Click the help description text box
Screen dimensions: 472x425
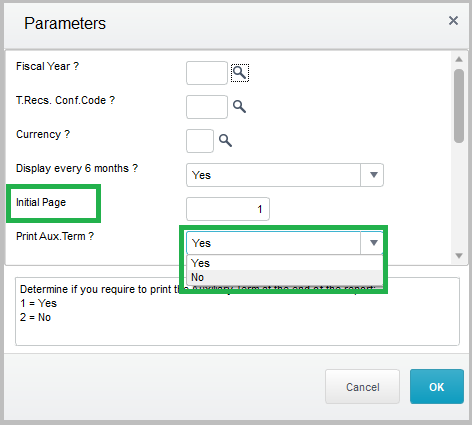pos(237,311)
